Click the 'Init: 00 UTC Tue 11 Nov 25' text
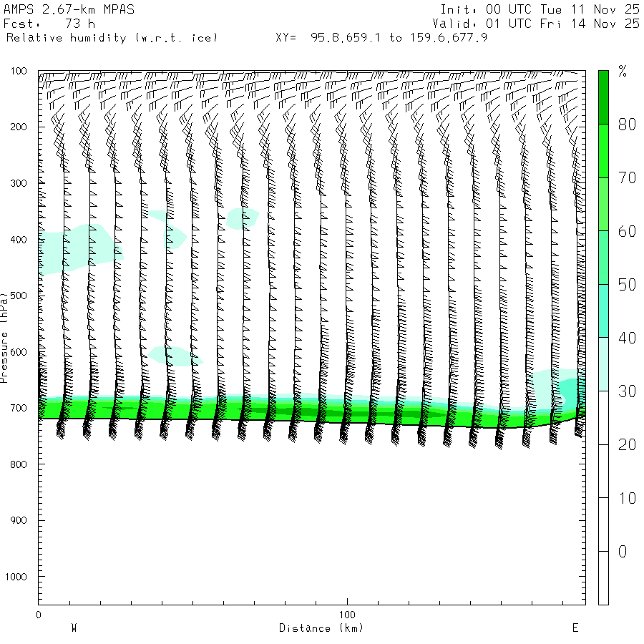The height and width of the screenshot is (644, 644). (540, 9)
